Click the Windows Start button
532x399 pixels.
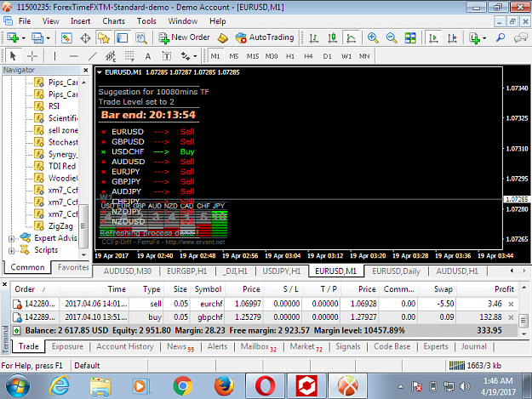[17, 386]
